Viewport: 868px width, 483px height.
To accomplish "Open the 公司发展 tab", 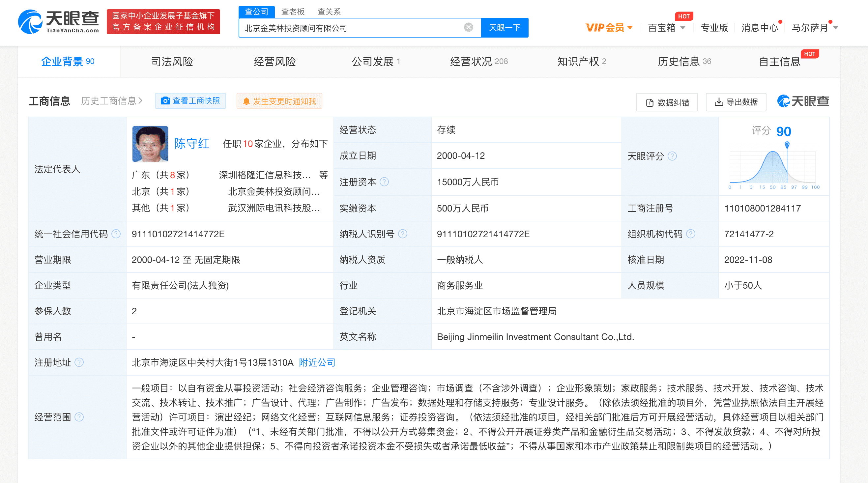I will tap(376, 61).
